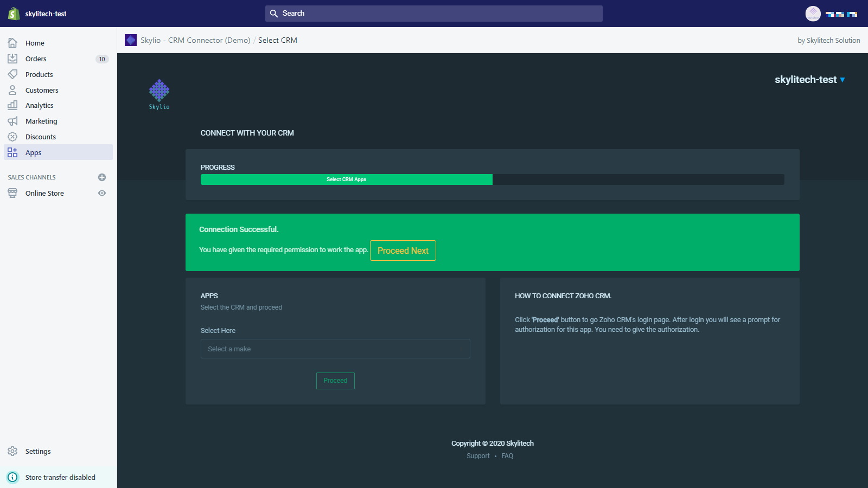Click the Store transfer disabled info icon
Viewport: 868px width, 488px height.
(x=12, y=477)
